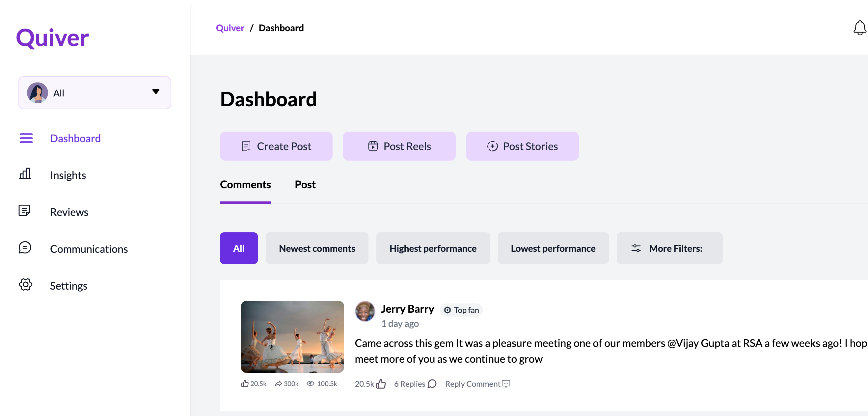Click the '@Vijay Gupta' mention in the comment
This screenshot has height=416, width=868.
point(698,343)
